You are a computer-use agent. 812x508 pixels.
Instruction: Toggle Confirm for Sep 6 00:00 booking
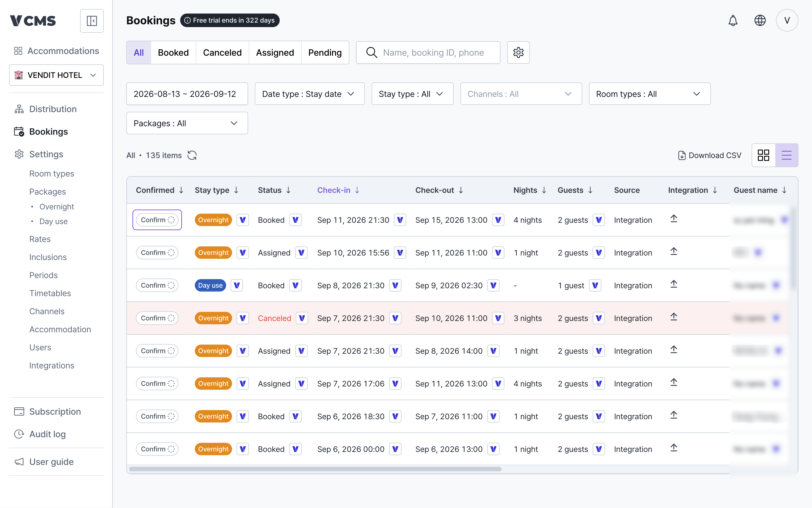click(157, 449)
